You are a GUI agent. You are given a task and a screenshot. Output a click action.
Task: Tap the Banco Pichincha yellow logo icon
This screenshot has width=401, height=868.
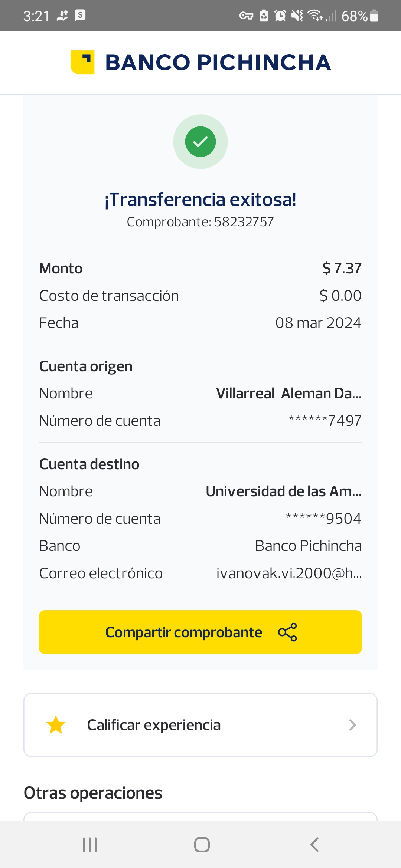click(82, 62)
